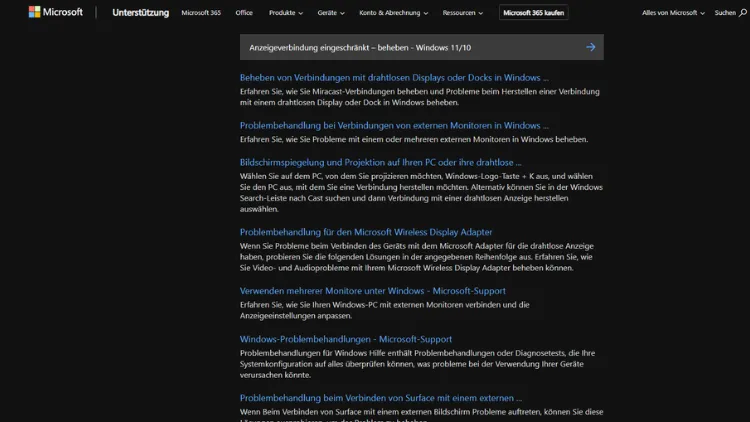This screenshot has height=422, width=750.
Task: Expand Konto & Abrechnung dropdown
Action: [x=393, y=13]
